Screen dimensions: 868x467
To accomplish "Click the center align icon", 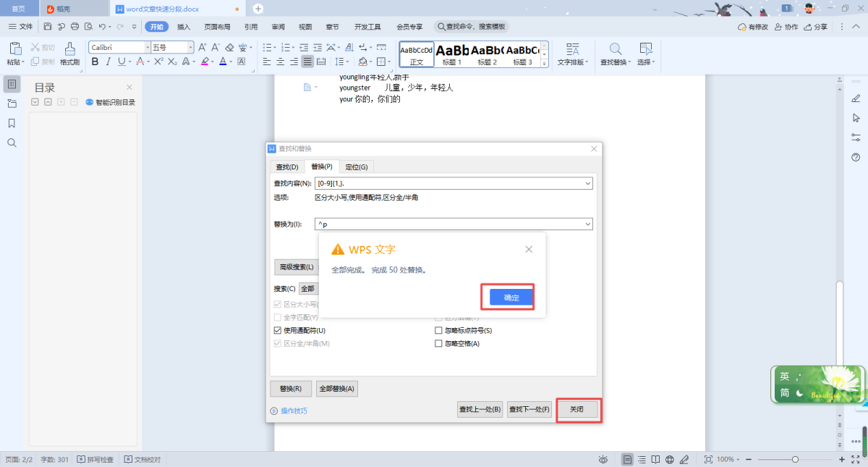I will (281, 62).
